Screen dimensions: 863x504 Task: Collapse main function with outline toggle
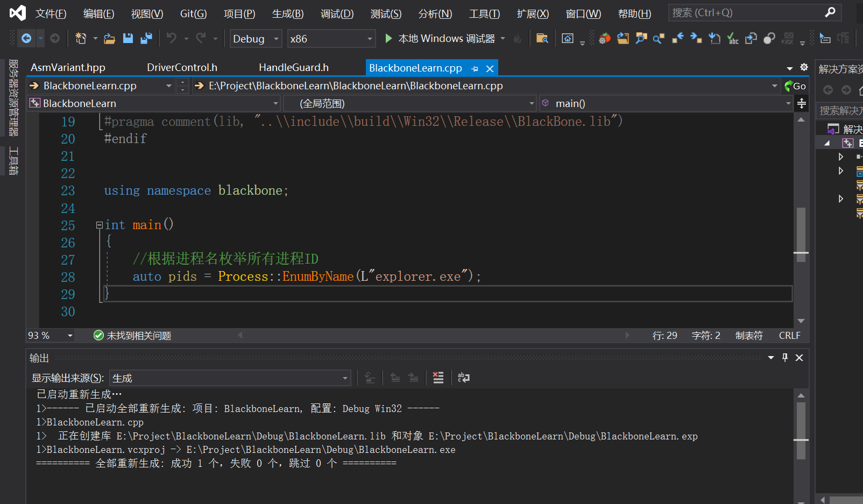(100, 225)
